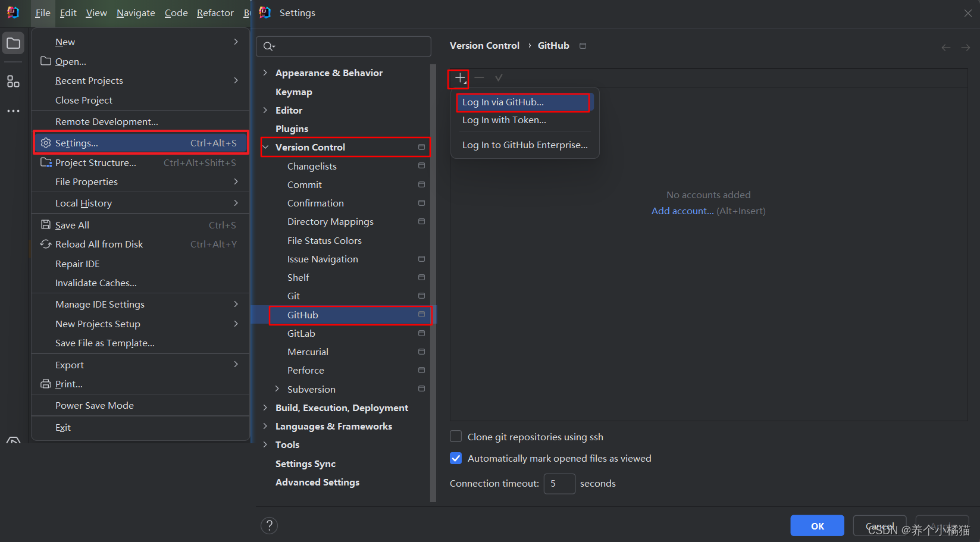980x542 pixels.
Task: Choose Log In to GitHub Enterprise option
Action: [525, 145]
